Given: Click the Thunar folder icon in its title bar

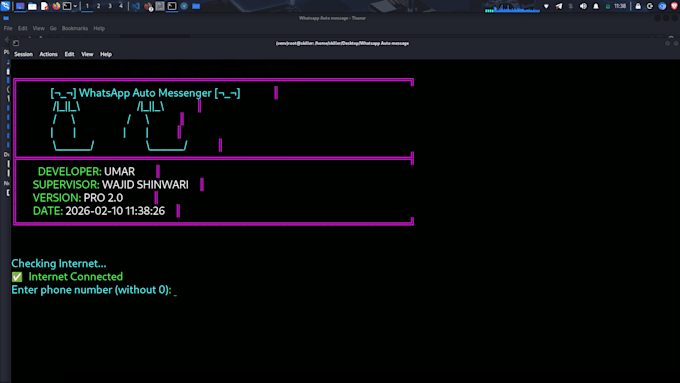Looking at the screenshot, I should (6, 18).
